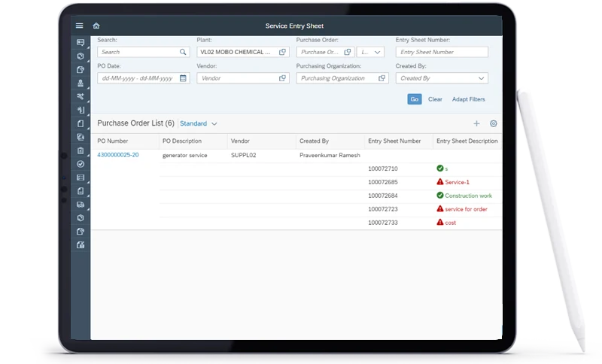The height and width of the screenshot is (364, 602).
Task: Click the Go button
Action: tap(415, 99)
